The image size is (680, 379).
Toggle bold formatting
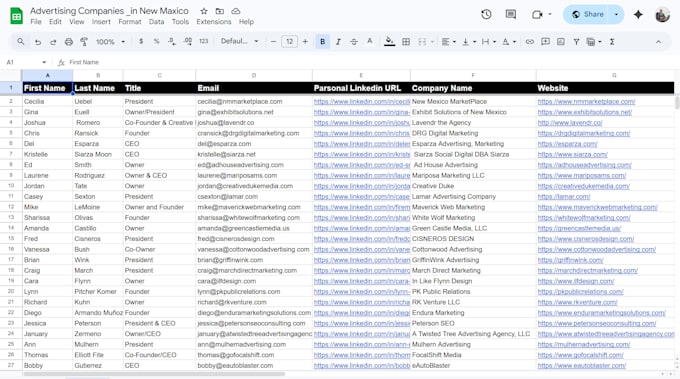322,42
